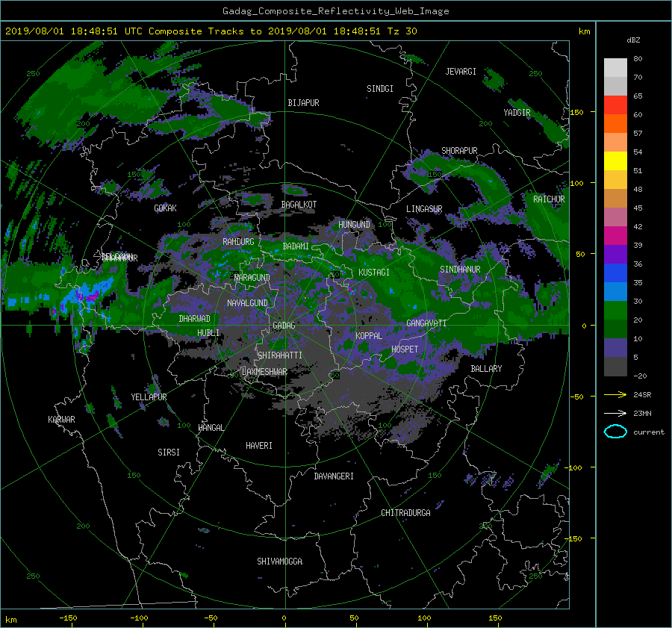Click the BADAMI city label
The image size is (672, 628).
click(296, 246)
